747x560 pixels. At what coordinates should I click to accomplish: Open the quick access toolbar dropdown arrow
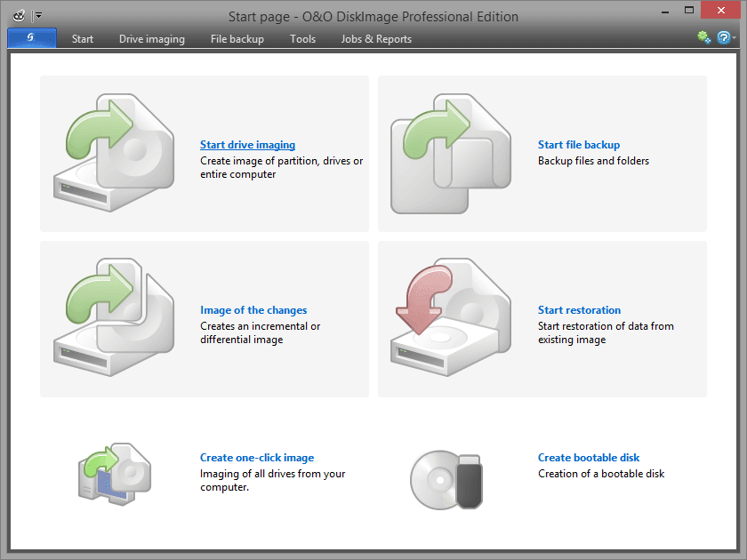click(38, 16)
